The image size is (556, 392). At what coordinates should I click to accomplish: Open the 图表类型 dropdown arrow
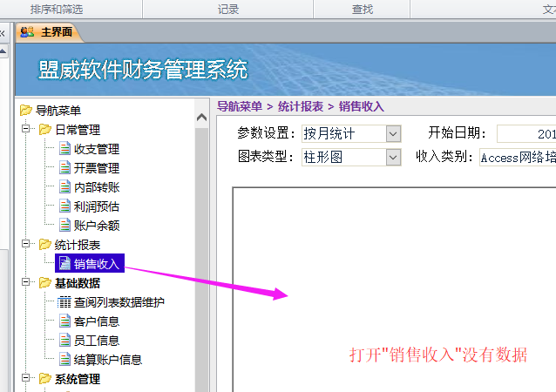pyautogui.click(x=393, y=158)
